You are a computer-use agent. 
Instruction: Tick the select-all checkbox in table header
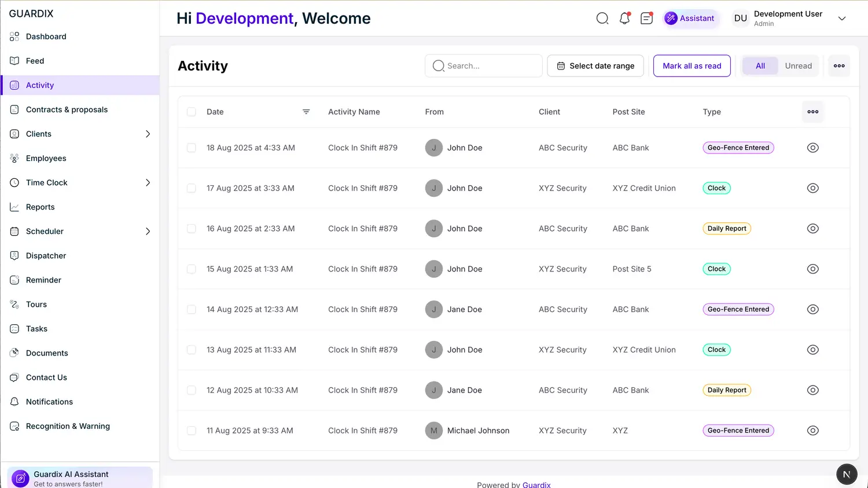pos(192,112)
